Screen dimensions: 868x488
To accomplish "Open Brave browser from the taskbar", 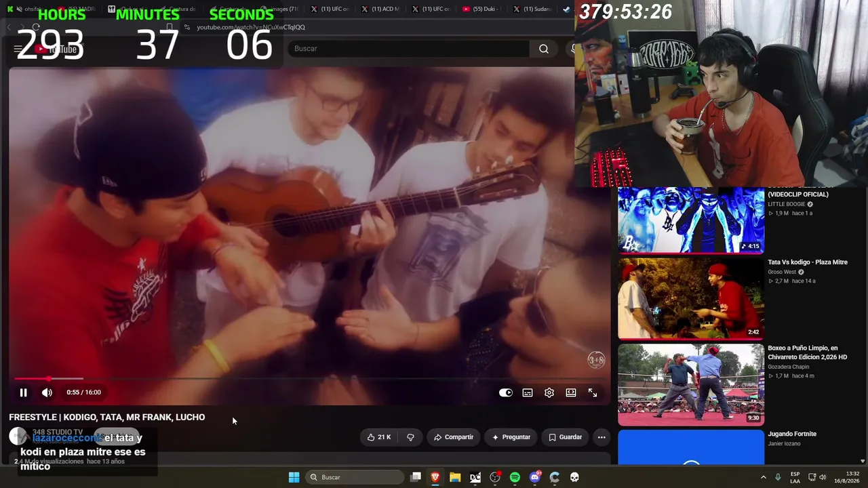I will (x=435, y=477).
